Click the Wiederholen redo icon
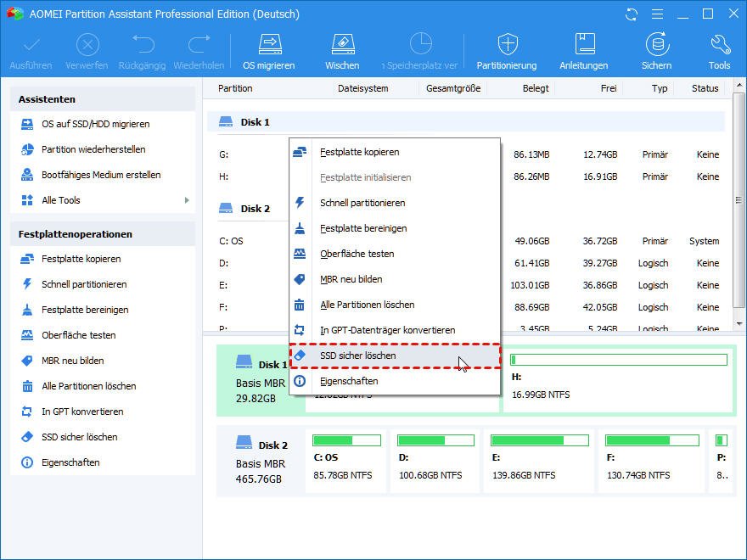Viewport: 747px width, 560px height. 199,44
